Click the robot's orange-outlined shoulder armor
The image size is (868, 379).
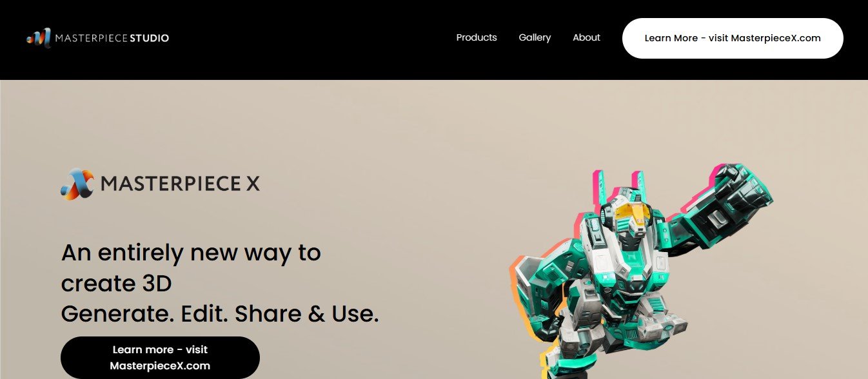(x=538, y=277)
